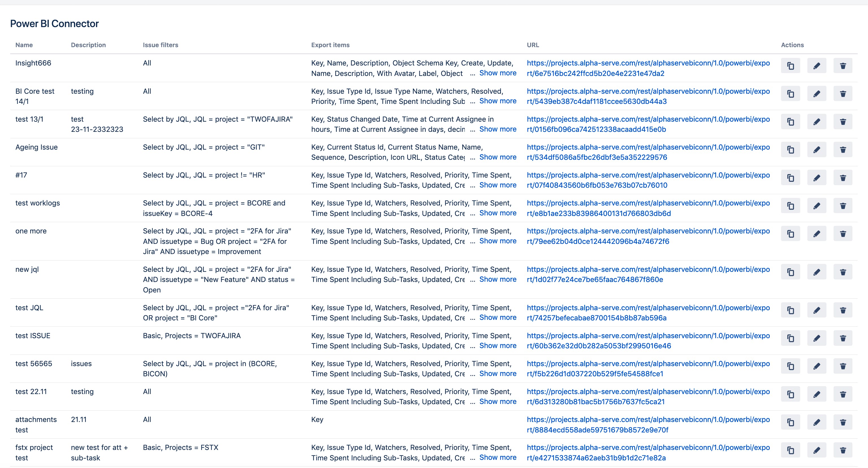Delete the test 13/1 connector
Viewport: 868px width, 468px height.
(843, 122)
